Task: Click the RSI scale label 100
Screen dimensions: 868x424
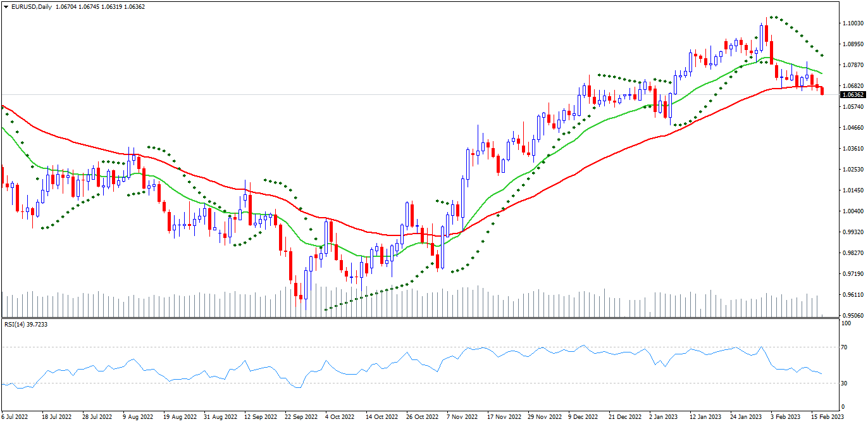Action: coord(846,323)
